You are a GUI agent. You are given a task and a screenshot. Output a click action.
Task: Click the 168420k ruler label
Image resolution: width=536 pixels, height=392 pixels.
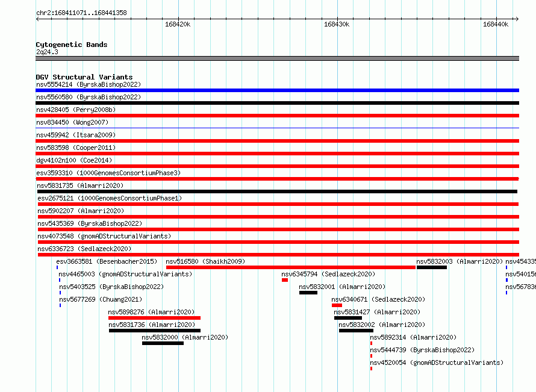point(178,24)
